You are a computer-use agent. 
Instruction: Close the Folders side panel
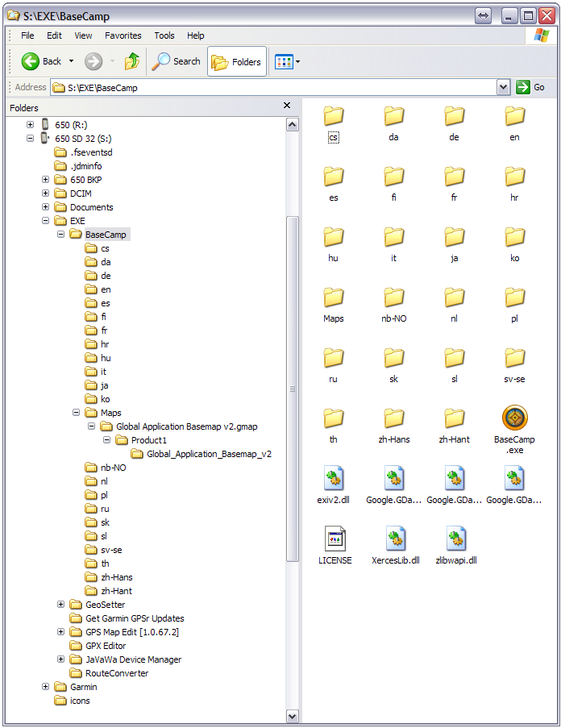(x=287, y=106)
